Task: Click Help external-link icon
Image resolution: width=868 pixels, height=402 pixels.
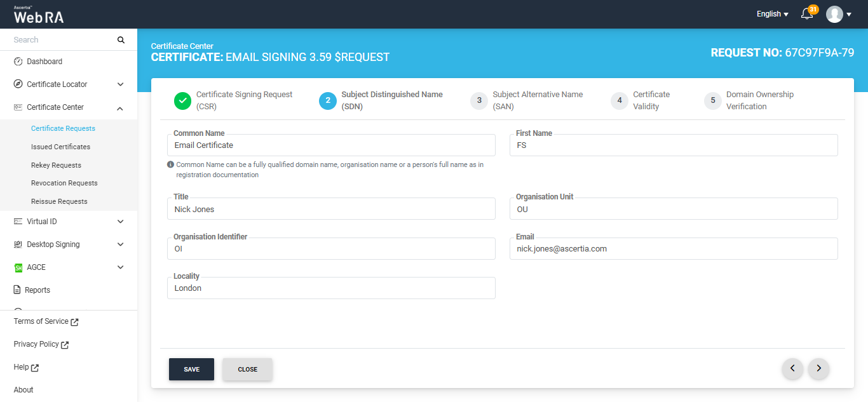Action: (35, 368)
